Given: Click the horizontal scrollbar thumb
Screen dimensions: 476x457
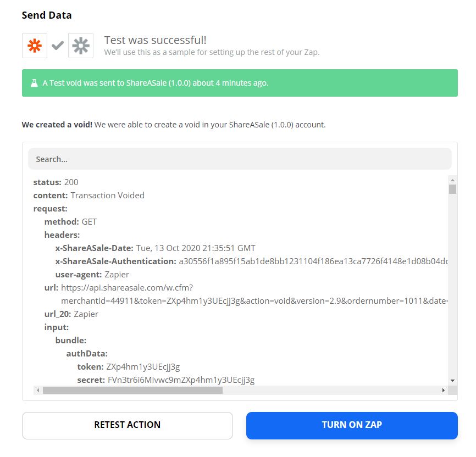Looking at the screenshot, I should coord(132,390).
